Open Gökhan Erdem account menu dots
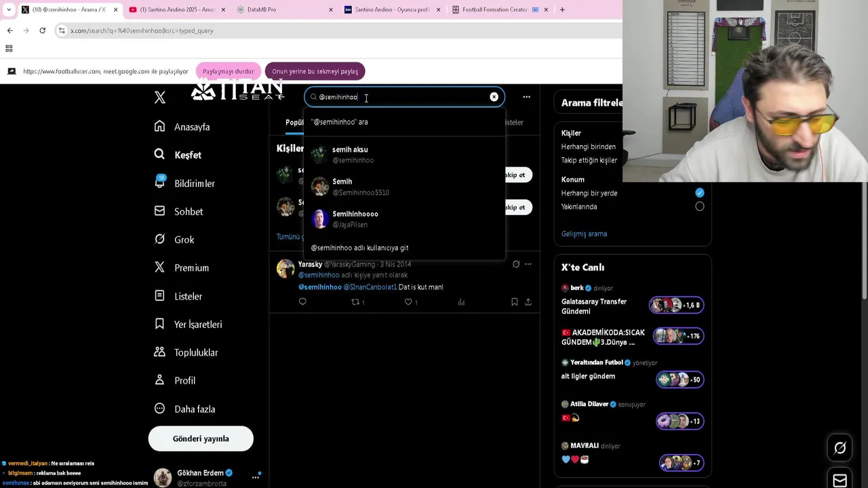 pyautogui.click(x=256, y=477)
